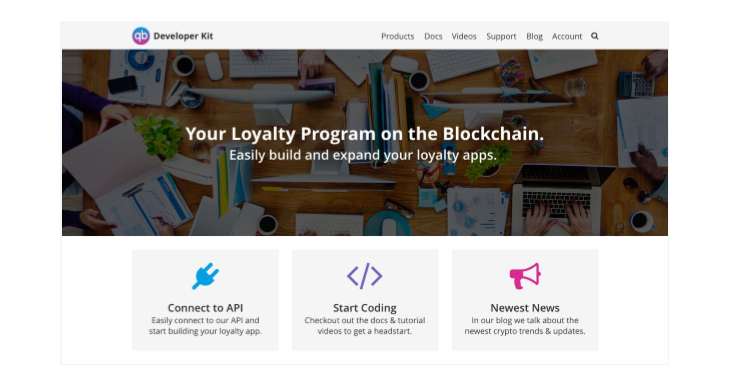Open the Docs nav item

click(433, 37)
